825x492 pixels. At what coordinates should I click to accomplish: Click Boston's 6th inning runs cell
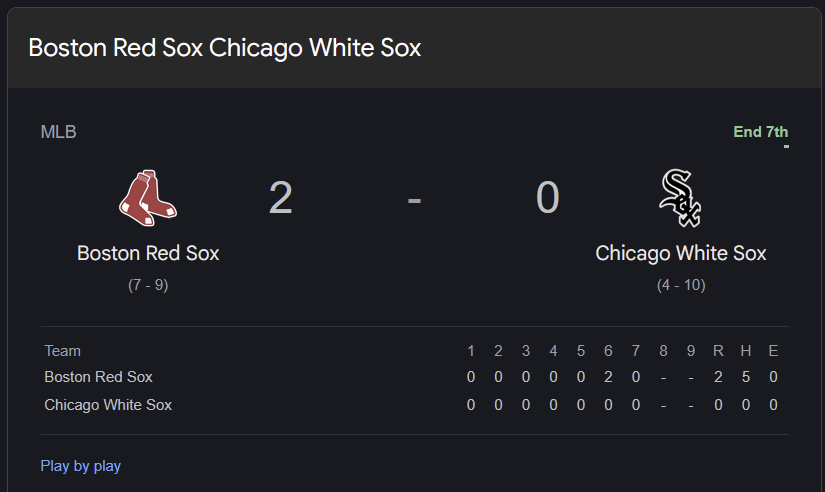click(608, 377)
